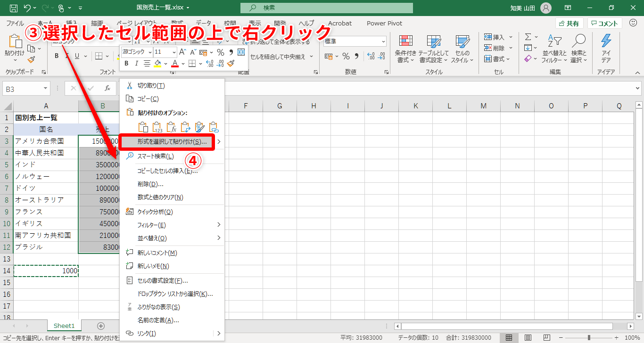This screenshot has height=343, width=644.
Task: Click Merge and Center in the mini toolbar
Action: click(241, 52)
